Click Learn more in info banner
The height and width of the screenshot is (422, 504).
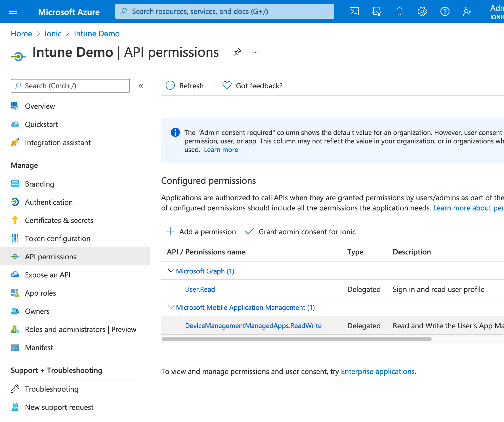point(221,150)
